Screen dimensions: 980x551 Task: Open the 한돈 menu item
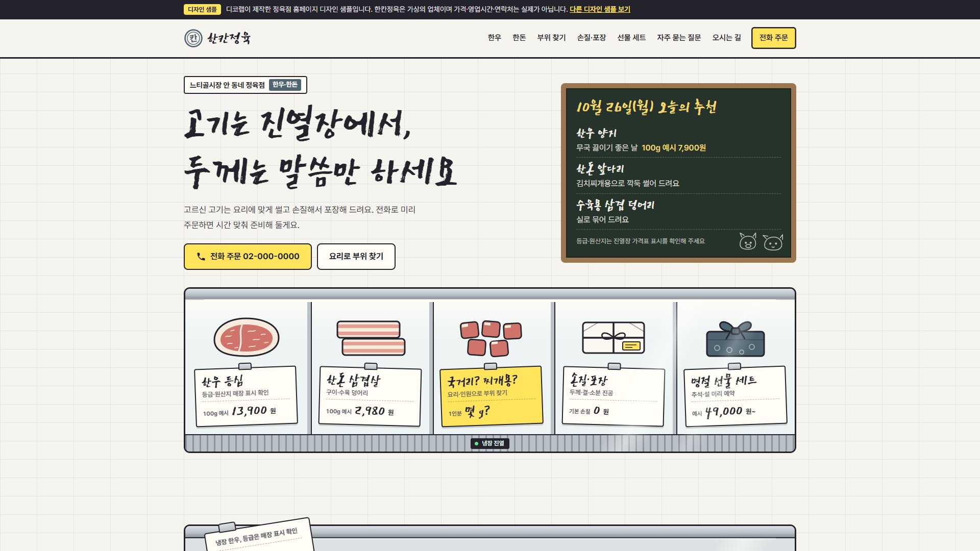519,38
